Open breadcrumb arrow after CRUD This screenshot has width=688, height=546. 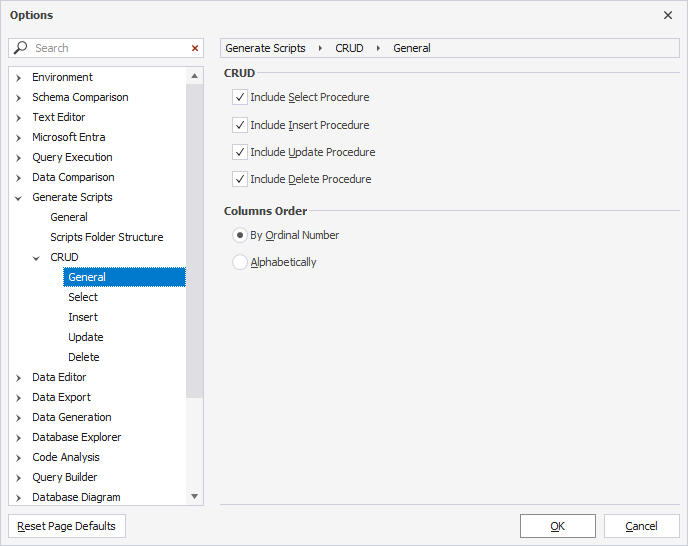[378, 48]
